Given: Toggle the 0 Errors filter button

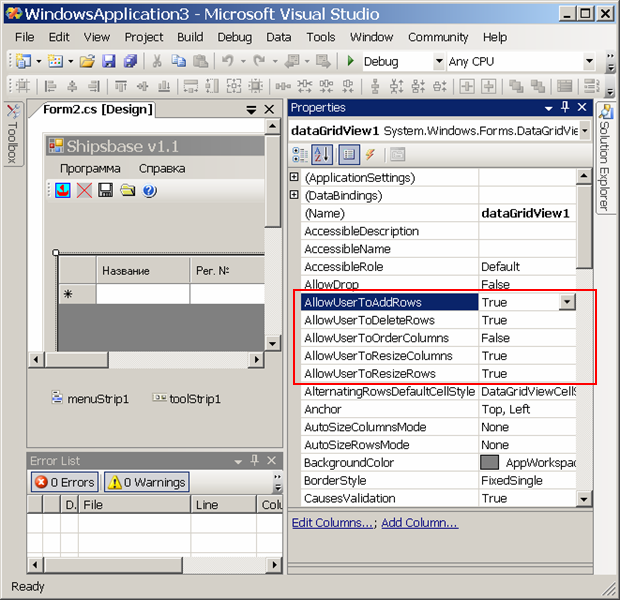Looking at the screenshot, I should click(67, 482).
